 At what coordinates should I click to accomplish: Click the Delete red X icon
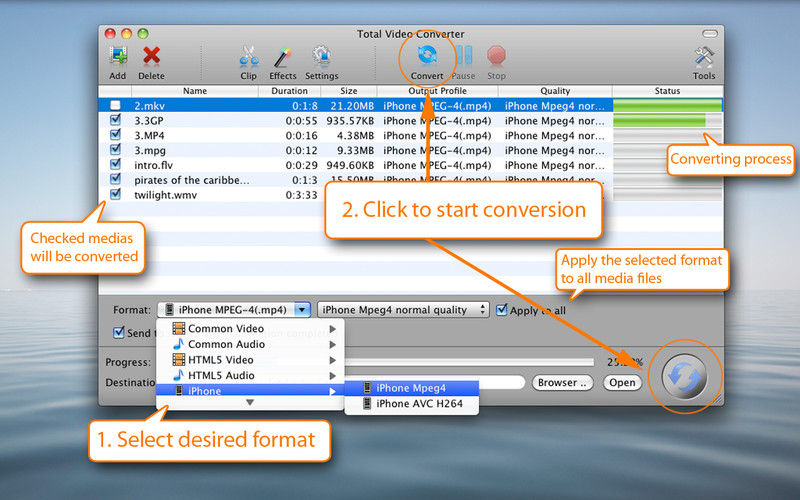pos(152,56)
